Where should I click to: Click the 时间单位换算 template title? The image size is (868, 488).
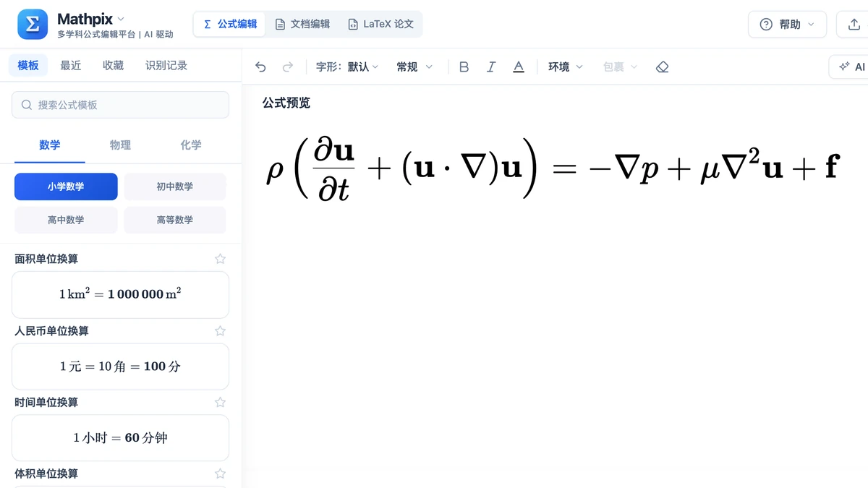coord(46,402)
